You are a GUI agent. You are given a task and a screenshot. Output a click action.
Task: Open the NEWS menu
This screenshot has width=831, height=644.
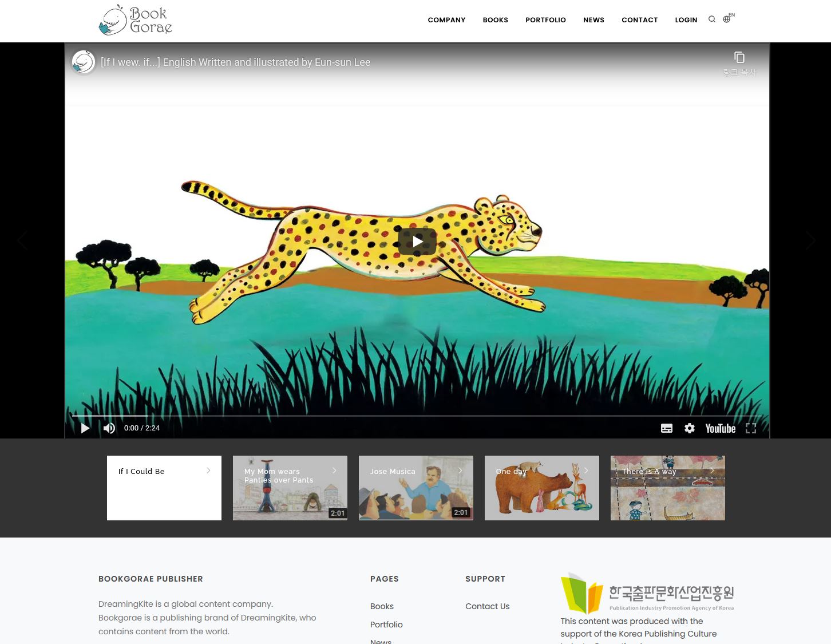593,20
